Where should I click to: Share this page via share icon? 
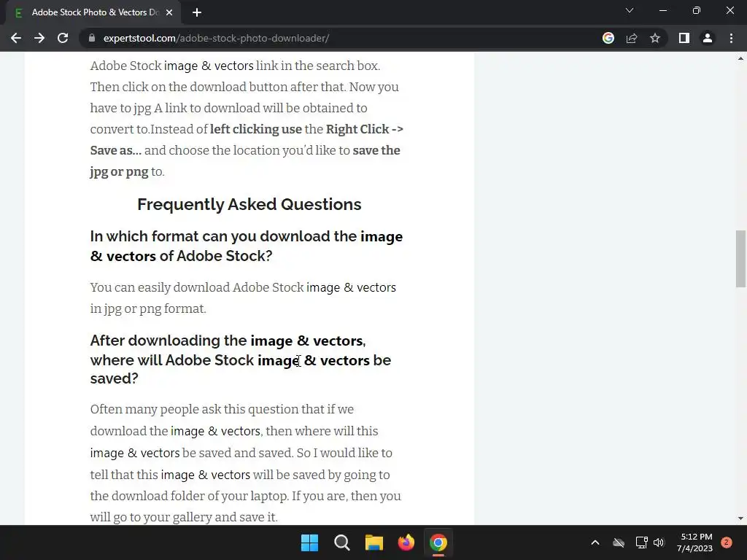[x=632, y=38]
